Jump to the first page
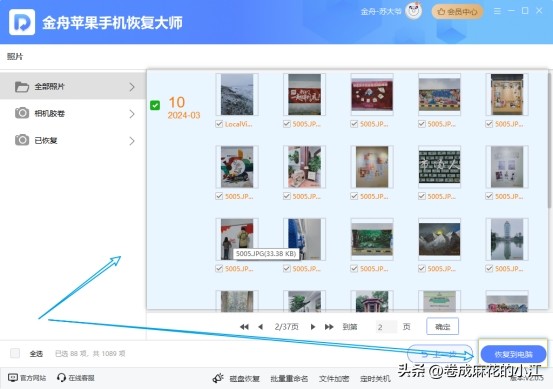 pos(244,327)
